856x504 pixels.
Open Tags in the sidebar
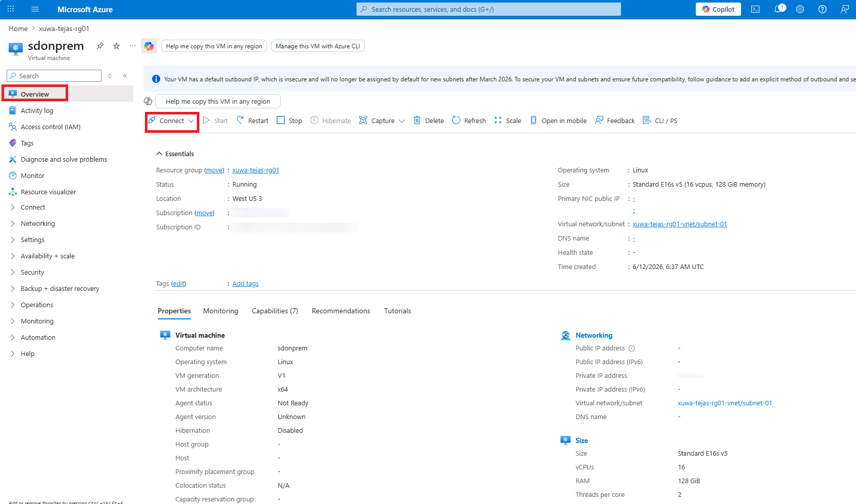pos(27,143)
